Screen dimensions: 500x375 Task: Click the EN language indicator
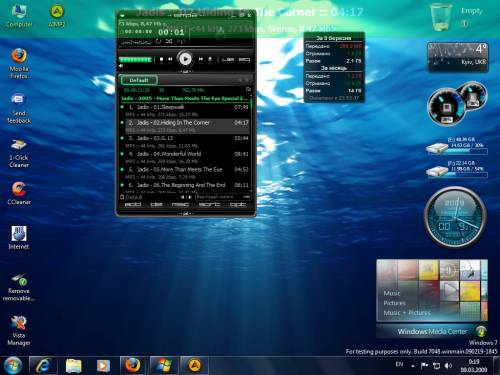[x=399, y=364]
